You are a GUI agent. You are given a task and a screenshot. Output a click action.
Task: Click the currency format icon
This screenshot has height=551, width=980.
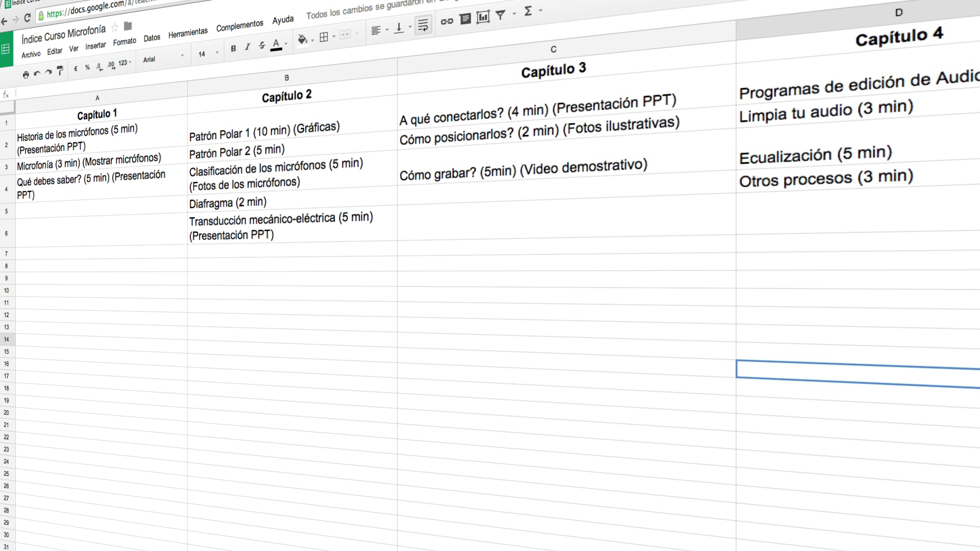(76, 67)
